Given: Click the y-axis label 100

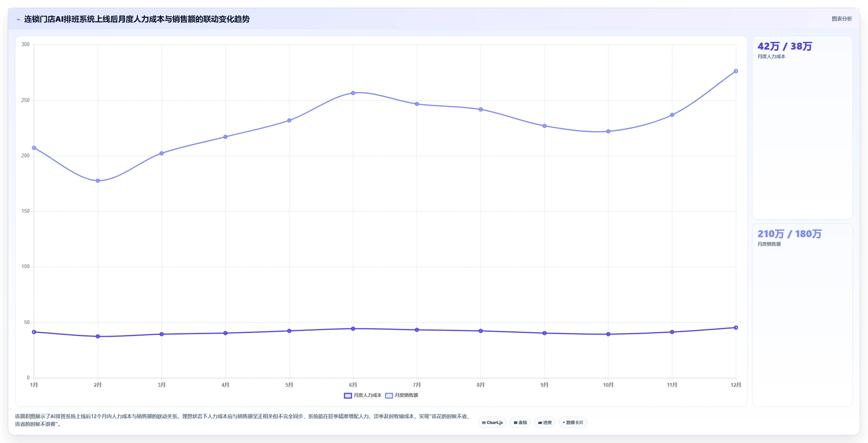Looking at the screenshot, I should click(26, 267).
